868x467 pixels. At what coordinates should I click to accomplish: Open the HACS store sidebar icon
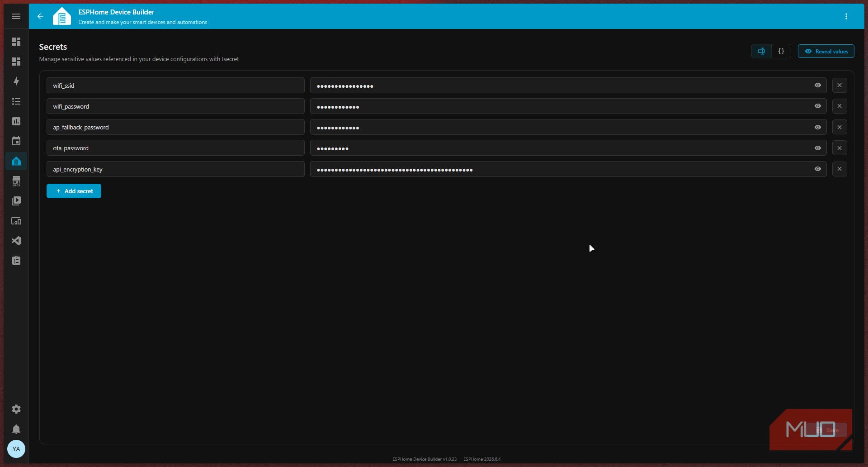[16, 181]
